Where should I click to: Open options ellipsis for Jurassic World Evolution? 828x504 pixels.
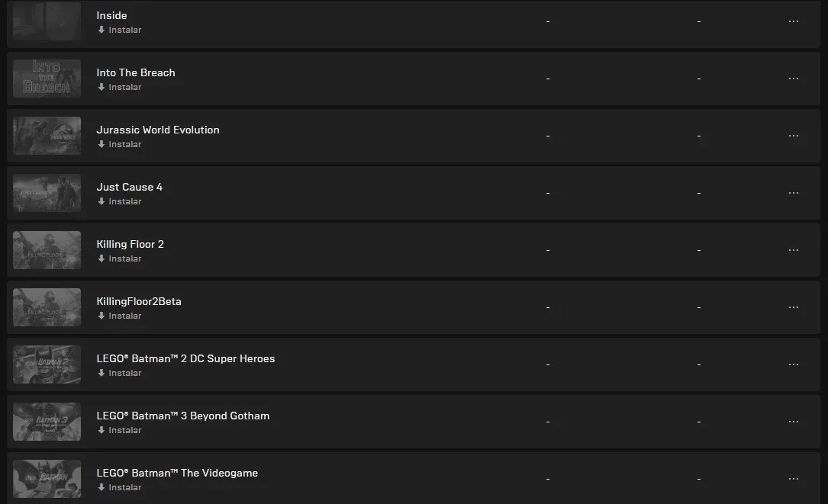[793, 136]
